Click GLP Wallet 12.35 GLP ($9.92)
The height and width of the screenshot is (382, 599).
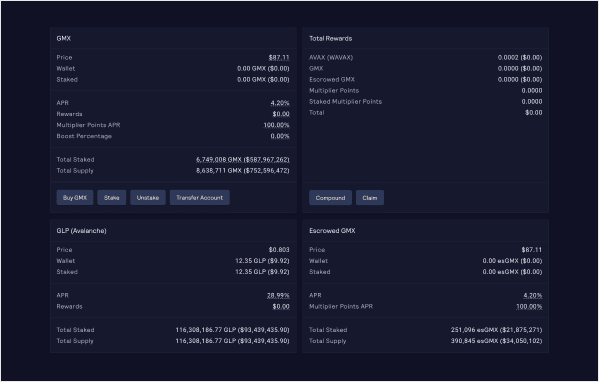(x=262, y=261)
